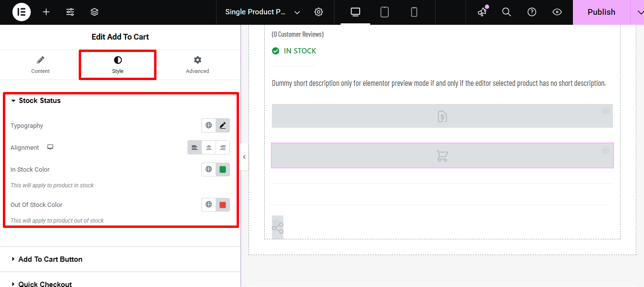Open the Elementor main menu logo
Viewport: 644px width, 287px height.
(x=21, y=12)
